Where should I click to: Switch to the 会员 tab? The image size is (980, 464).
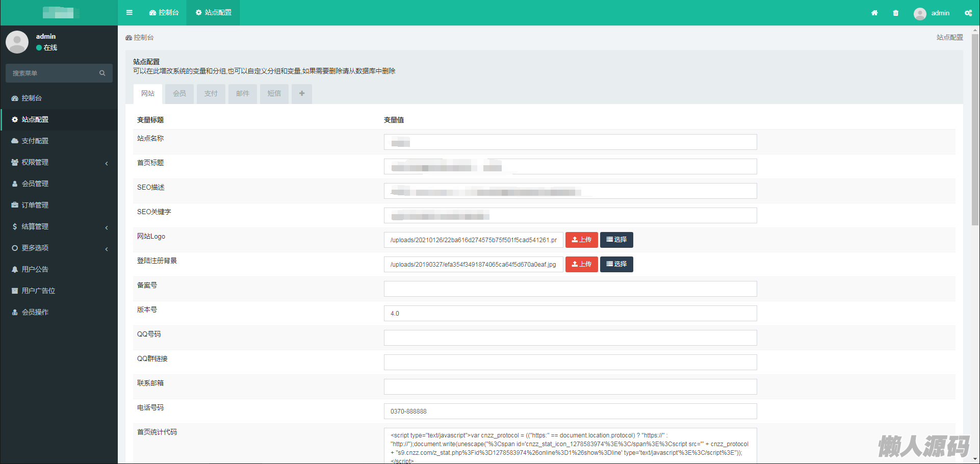click(179, 94)
